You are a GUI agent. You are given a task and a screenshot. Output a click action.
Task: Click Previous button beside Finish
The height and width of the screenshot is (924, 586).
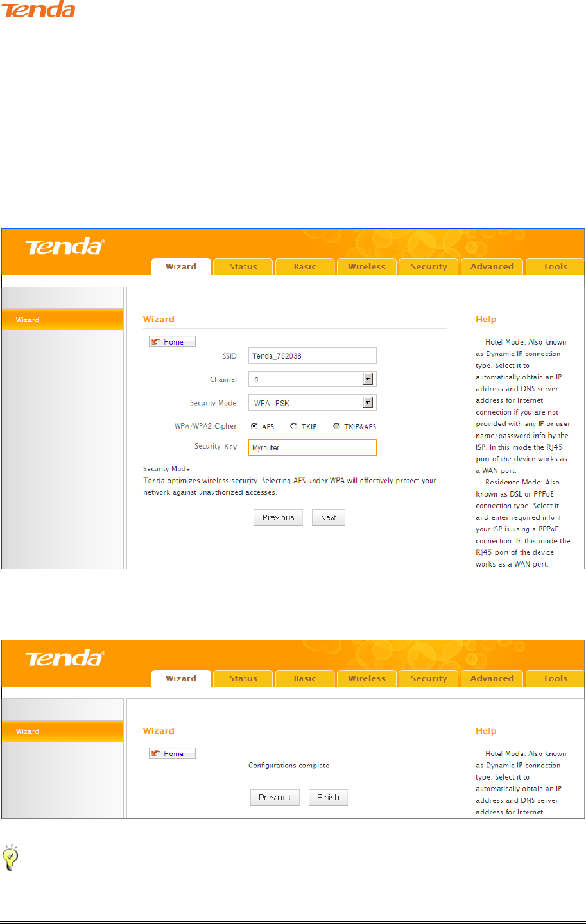(275, 797)
